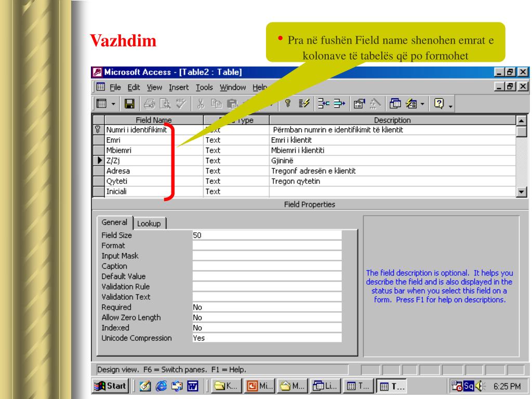532x399 pixels.
Task: Click the 6:25 PM taskbar clock
Action: coord(507,386)
